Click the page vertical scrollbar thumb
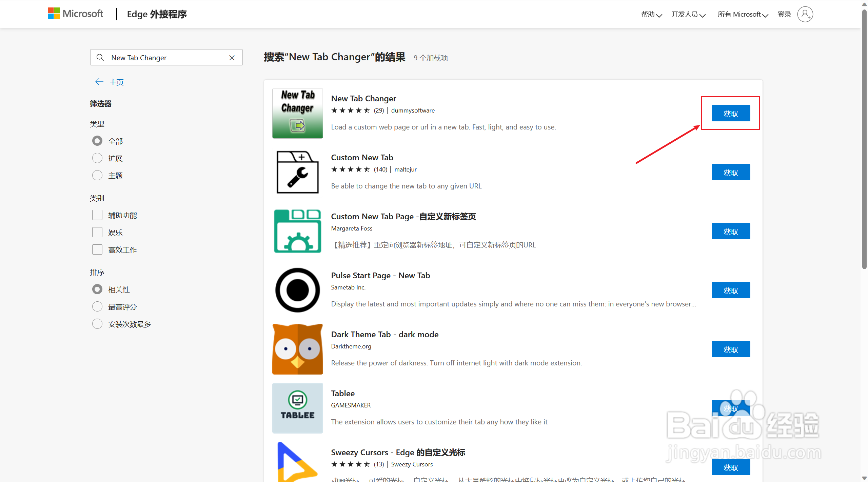This screenshot has height=482, width=868. pyautogui.click(x=864, y=139)
